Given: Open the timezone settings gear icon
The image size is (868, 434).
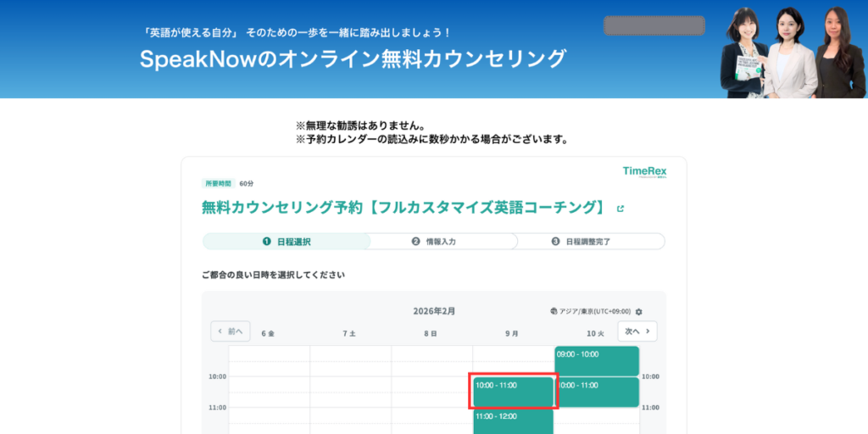Looking at the screenshot, I should 639,312.
